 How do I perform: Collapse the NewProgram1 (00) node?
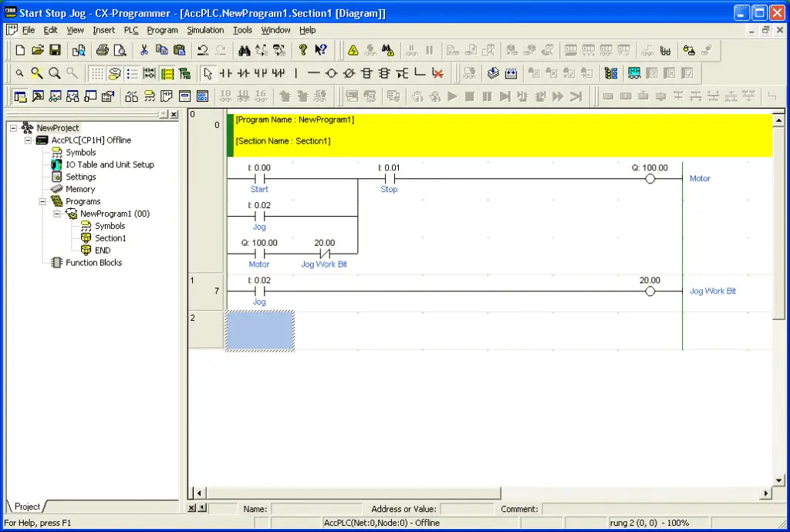pos(57,214)
